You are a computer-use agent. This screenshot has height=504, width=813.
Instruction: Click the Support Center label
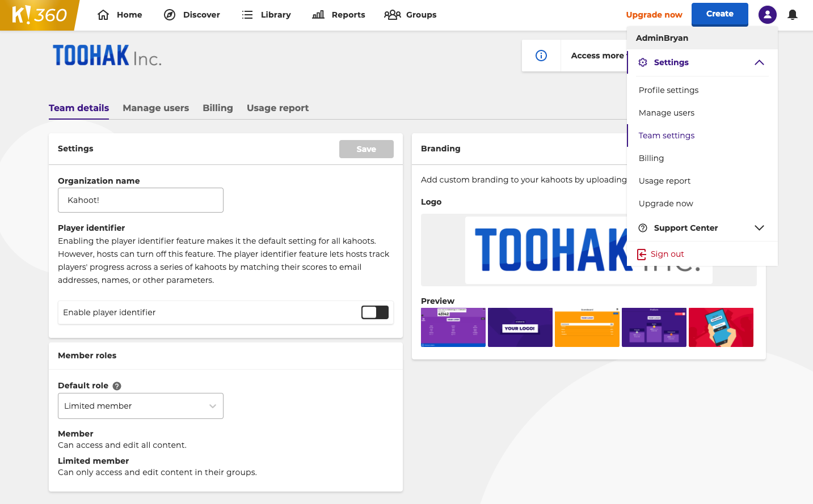686,228
